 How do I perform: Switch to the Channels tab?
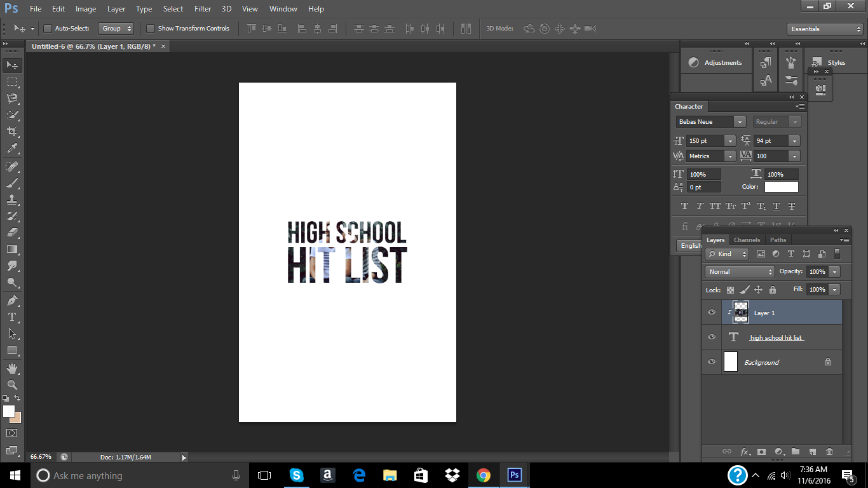click(x=747, y=240)
